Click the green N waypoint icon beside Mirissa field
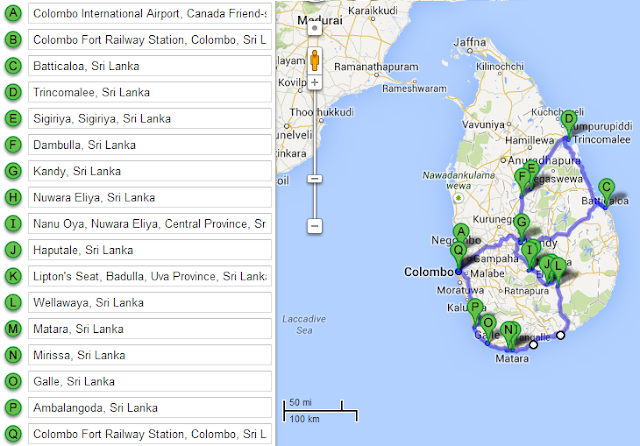 click(13, 355)
